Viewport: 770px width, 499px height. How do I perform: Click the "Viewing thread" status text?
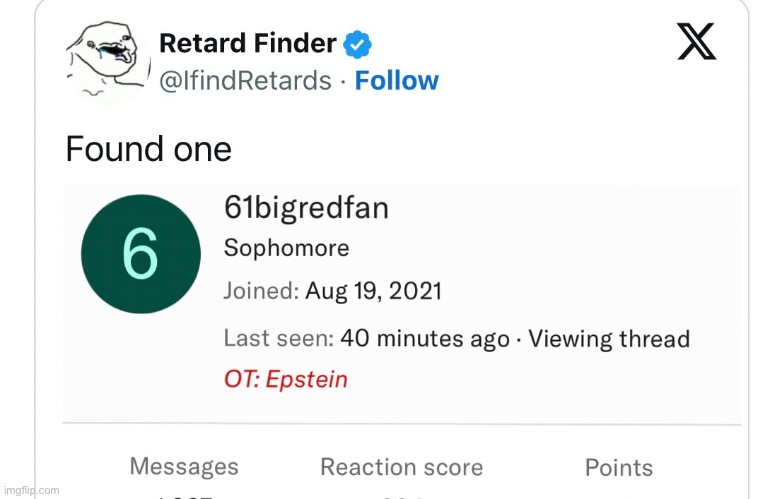tap(609, 338)
